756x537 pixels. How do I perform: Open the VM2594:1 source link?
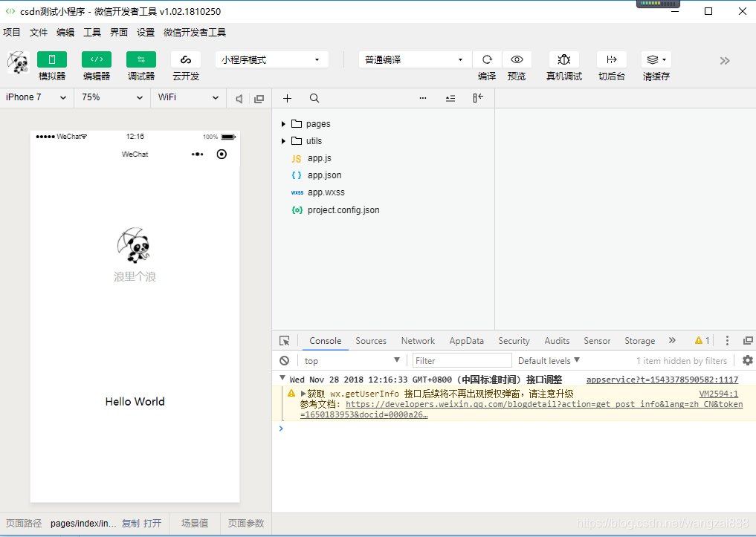click(x=718, y=394)
